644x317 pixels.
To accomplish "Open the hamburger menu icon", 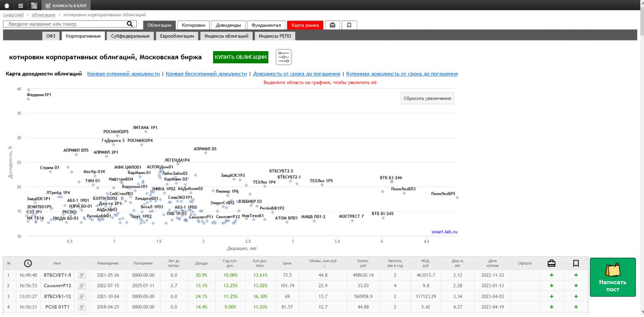I will click(x=21, y=5).
